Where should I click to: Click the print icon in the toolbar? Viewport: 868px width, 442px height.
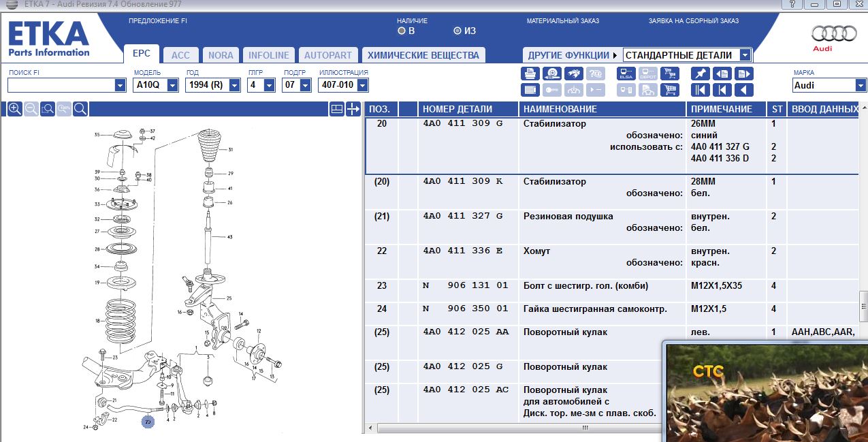530,74
